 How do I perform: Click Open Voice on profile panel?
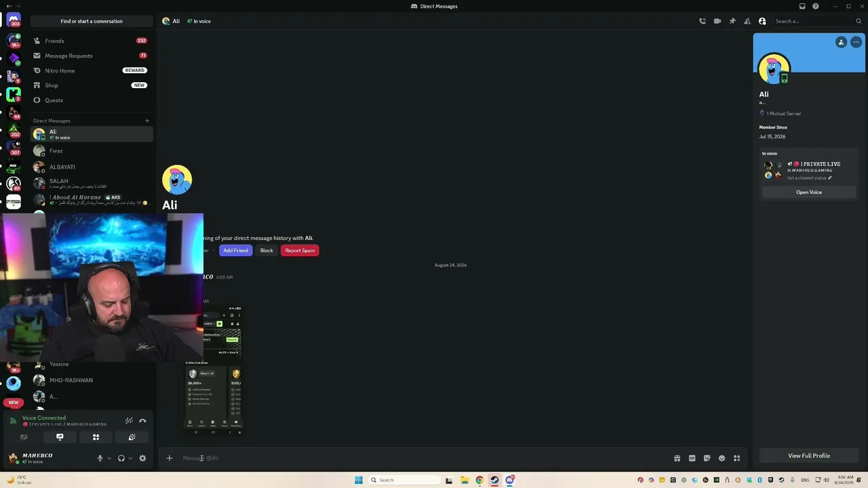click(x=809, y=192)
